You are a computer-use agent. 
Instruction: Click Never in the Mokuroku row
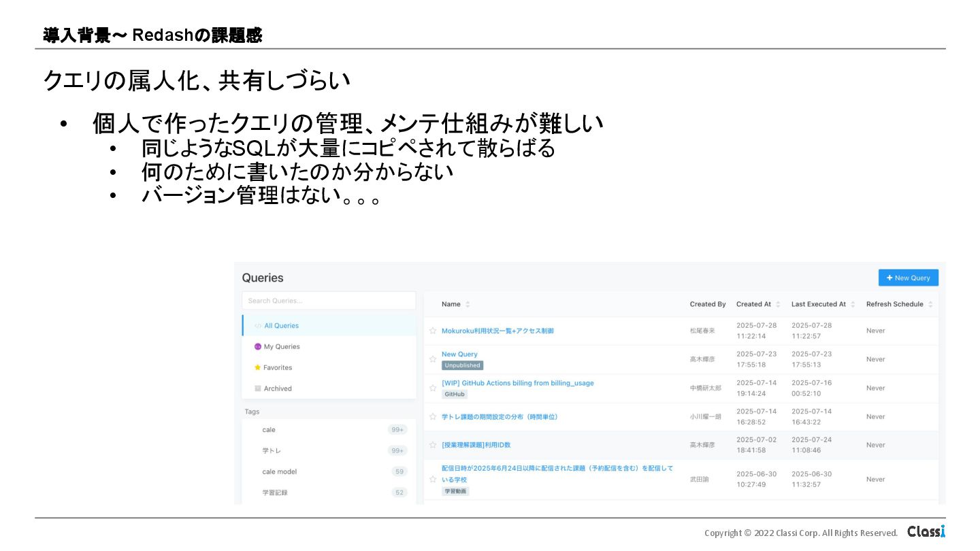[x=876, y=331]
